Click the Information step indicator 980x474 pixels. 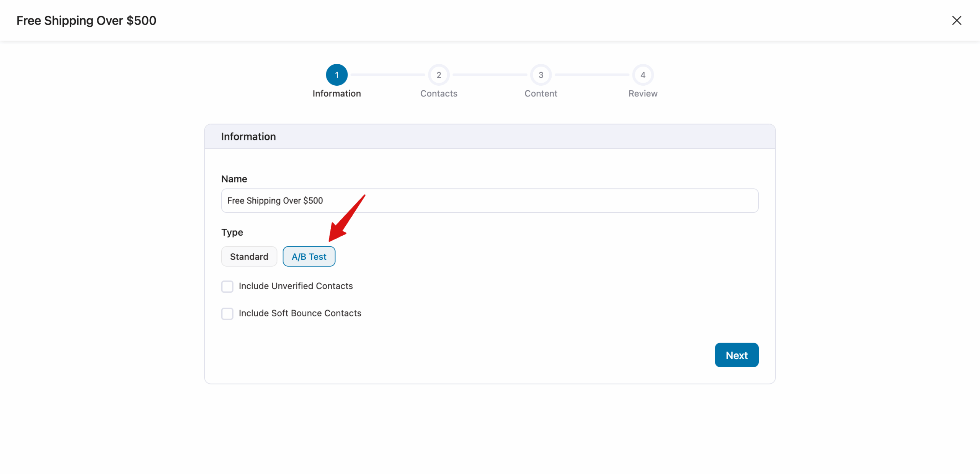(x=337, y=75)
